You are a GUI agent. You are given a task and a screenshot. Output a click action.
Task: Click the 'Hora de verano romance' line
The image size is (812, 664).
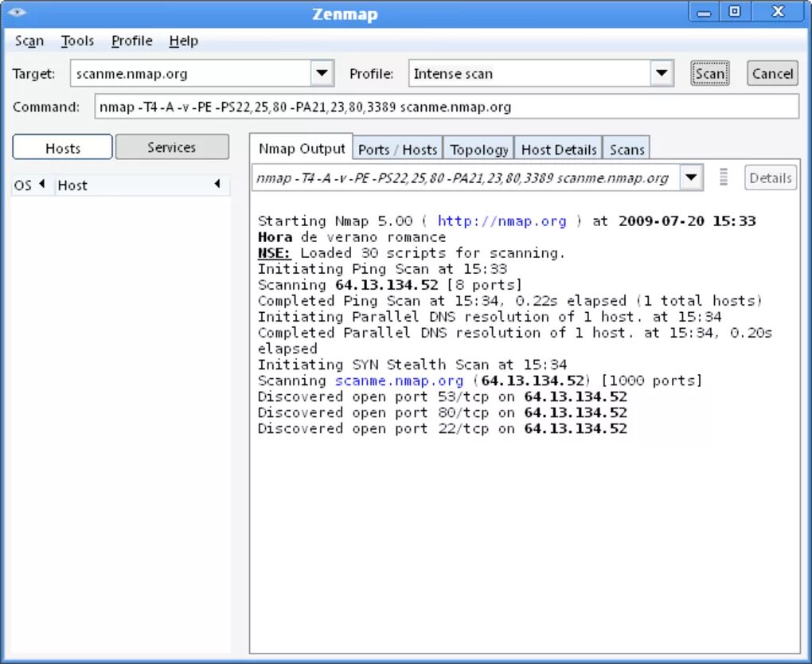(x=352, y=237)
